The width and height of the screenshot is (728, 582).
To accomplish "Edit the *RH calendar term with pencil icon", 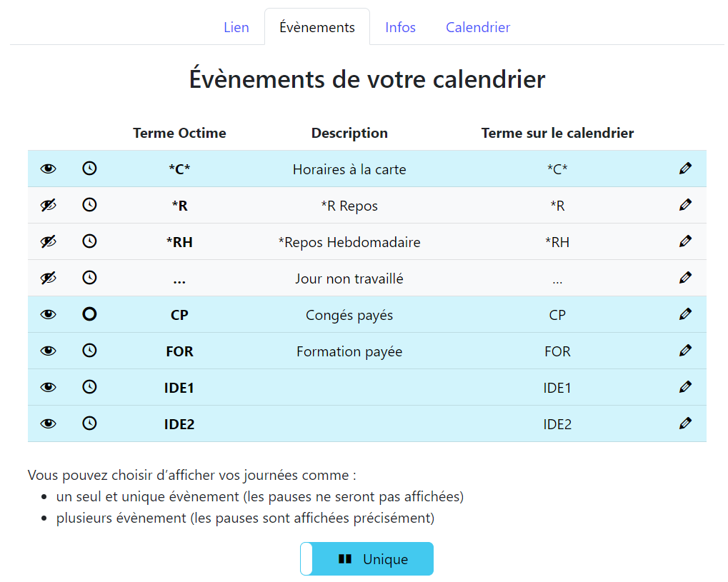I will [685, 241].
